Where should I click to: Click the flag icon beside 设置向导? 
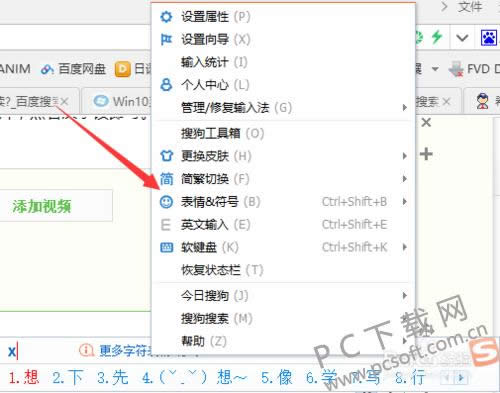(x=166, y=39)
